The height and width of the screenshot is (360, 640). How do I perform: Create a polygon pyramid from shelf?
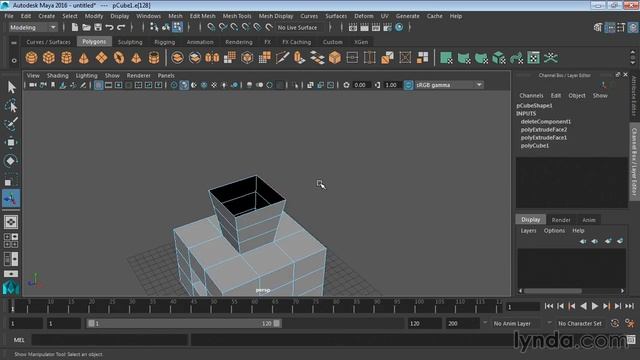[x=136, y=58]
